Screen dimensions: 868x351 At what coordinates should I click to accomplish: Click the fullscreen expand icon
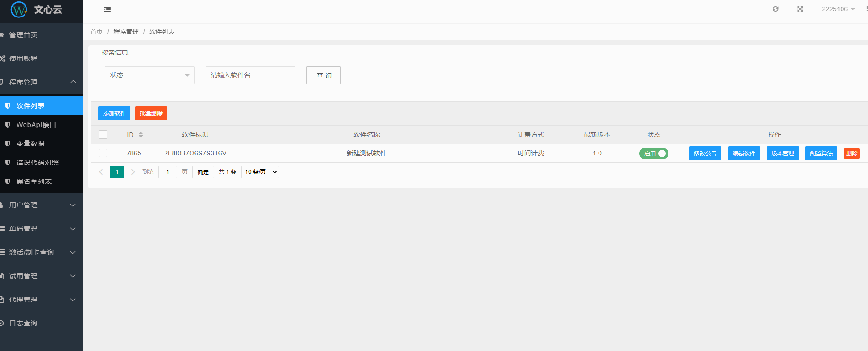point(800,9)
